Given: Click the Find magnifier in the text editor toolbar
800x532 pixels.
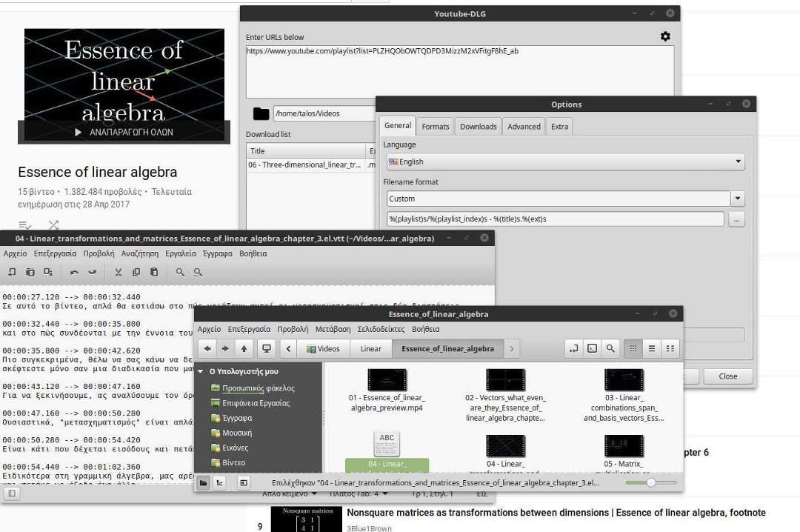Looking at the screenshot, I should [x=180, y=272].
